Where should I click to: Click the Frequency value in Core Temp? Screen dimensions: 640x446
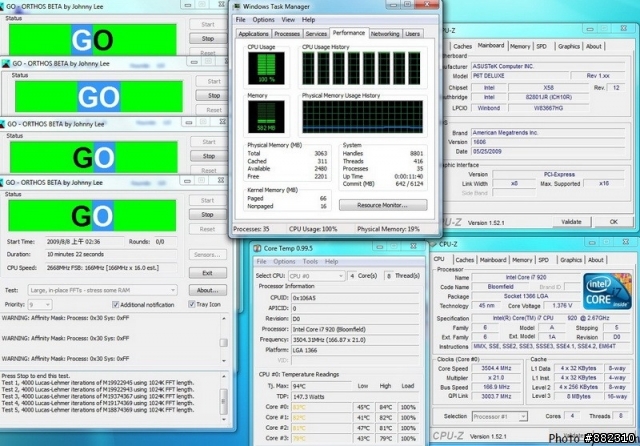click(x=355, y=339)
